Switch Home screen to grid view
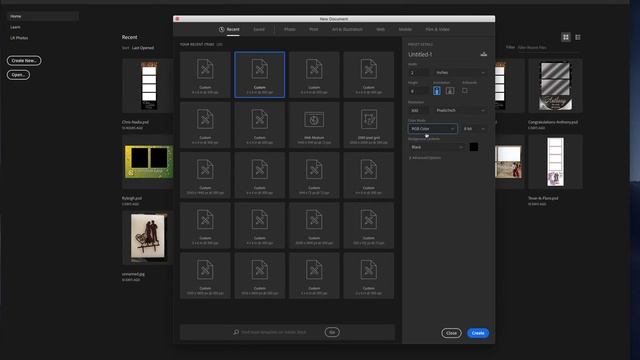The image size is (640, 360). coord(566,37)
